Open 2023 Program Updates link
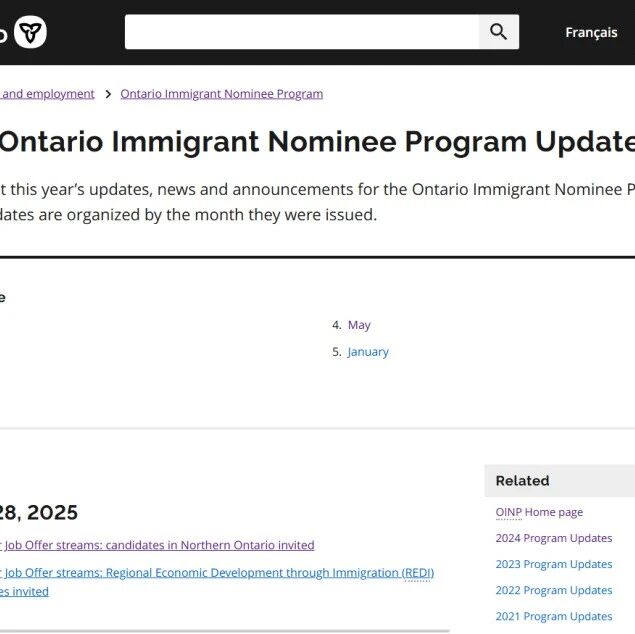The height and width of the screenshot is (634, 635). pyautogui.click(x=554, y=564)
